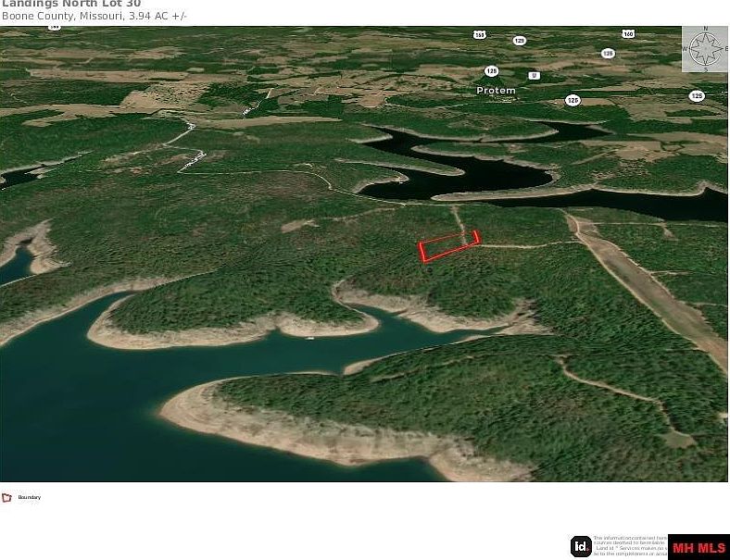Click the red Boundary legend icon

[7, 498]
